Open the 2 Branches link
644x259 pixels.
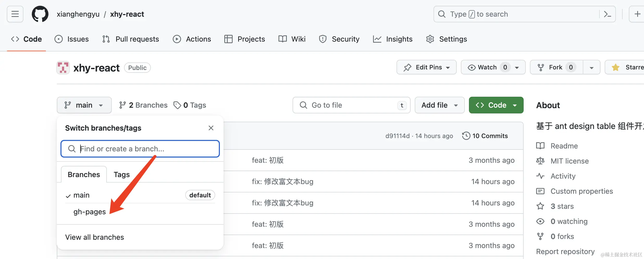click(143, 105)
